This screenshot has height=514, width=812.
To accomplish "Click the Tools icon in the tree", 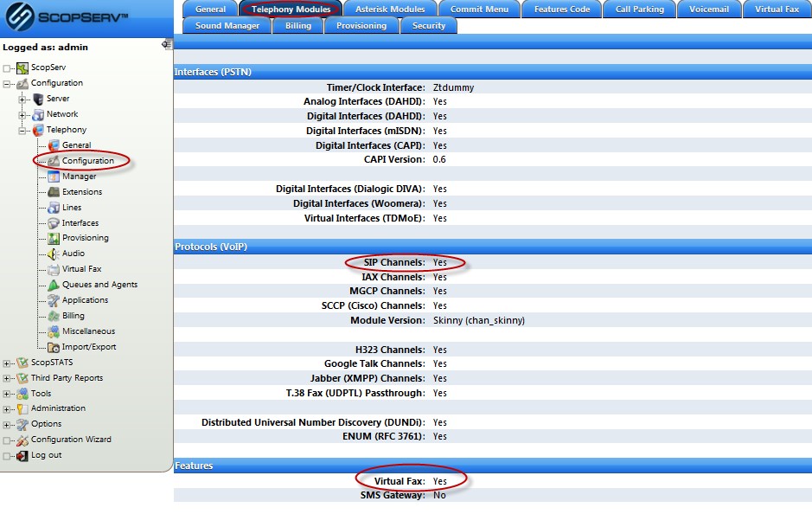I will (22, 394).
